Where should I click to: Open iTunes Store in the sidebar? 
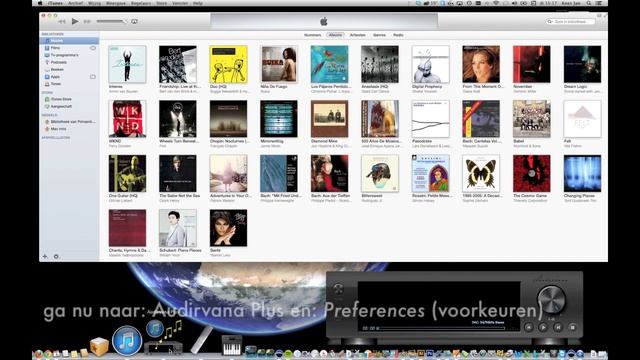pos(69,99)
